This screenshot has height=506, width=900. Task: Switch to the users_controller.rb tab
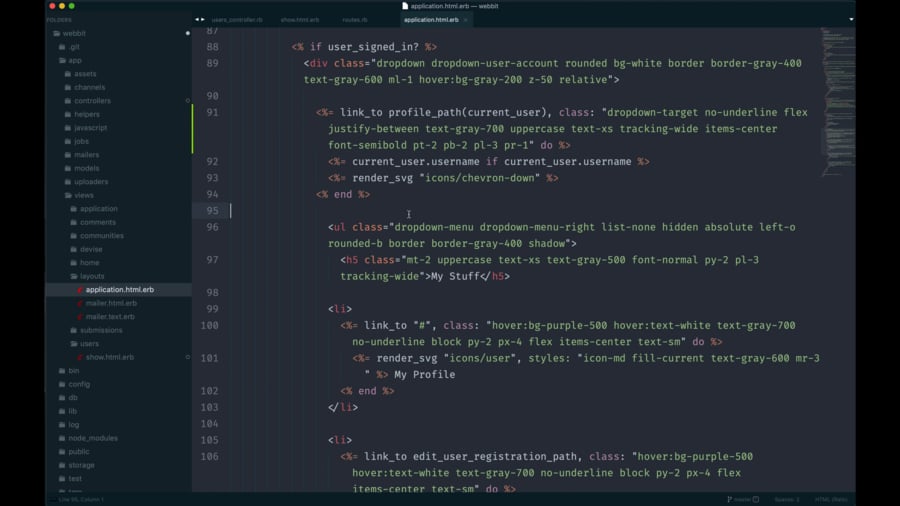point(236,20)
